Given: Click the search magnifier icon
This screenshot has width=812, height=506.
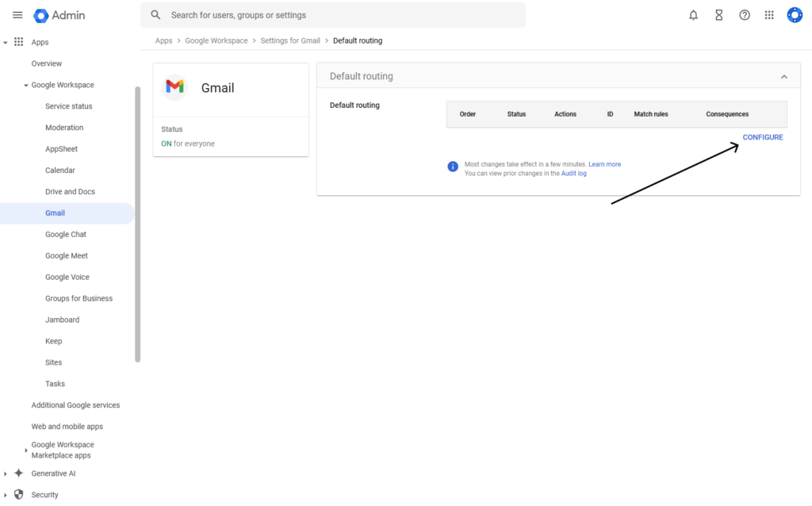Looking at the screenshot, I should (x=155, y=15).
